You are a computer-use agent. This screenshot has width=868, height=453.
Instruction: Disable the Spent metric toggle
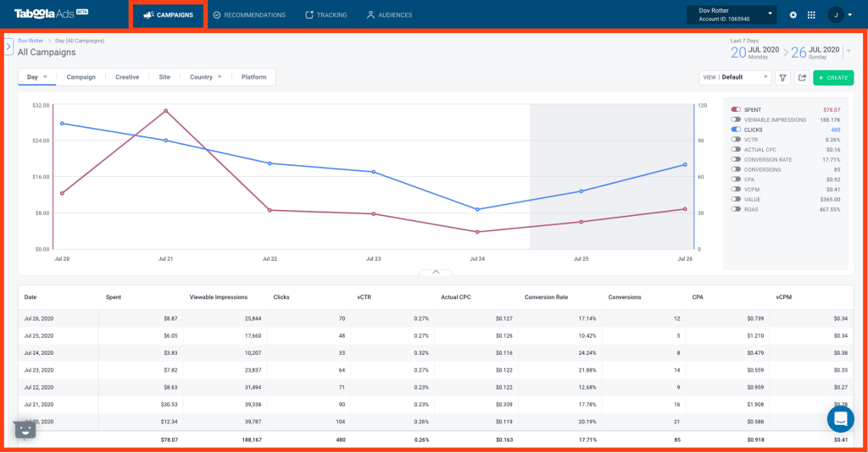pyautogui.click(x=736, y=109)
